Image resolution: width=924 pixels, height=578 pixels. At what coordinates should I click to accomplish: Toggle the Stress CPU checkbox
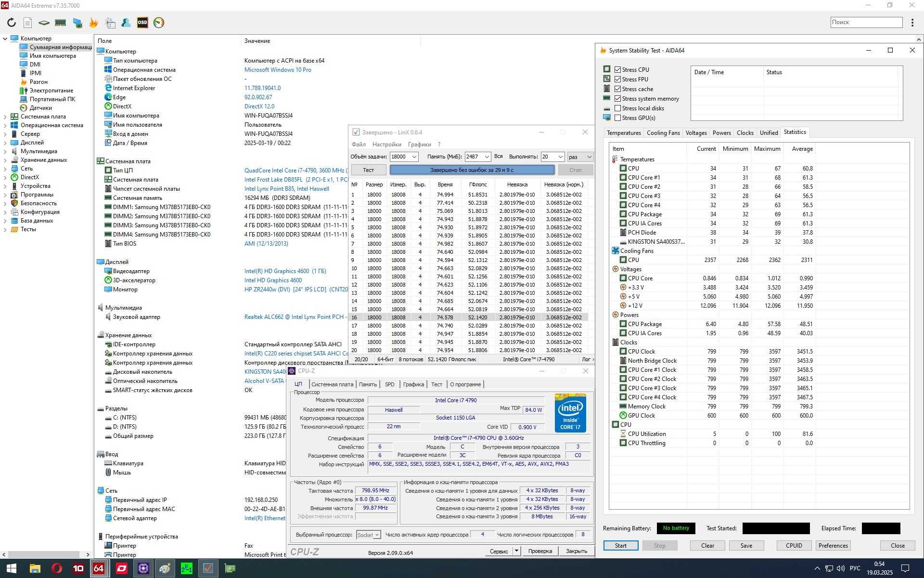(617, 70)
